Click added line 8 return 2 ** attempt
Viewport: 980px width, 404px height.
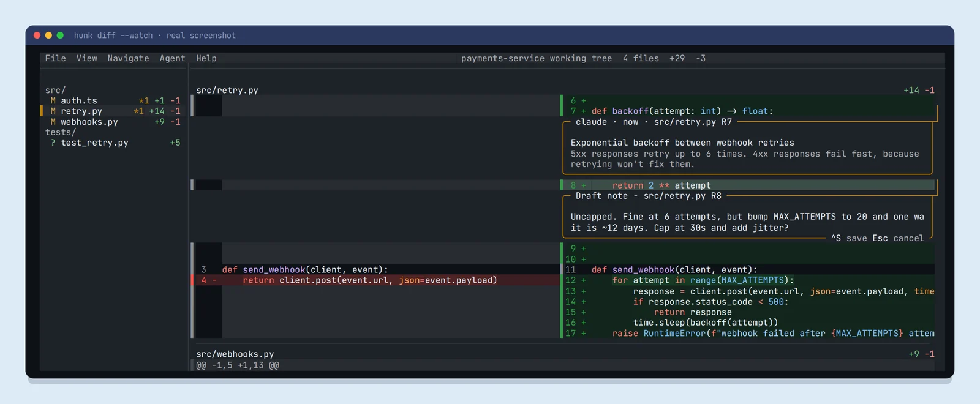[x=748, y=185]
